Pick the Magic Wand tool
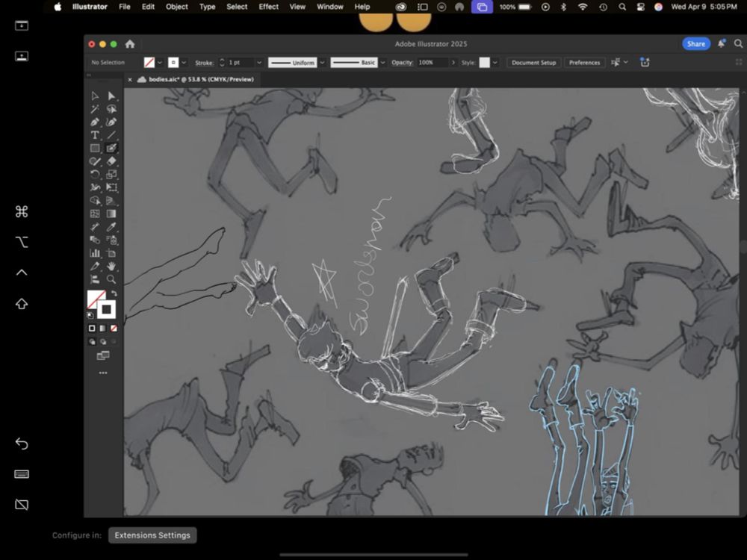The height and width of the screenshot is (560, 747). [x=95, y=109]
